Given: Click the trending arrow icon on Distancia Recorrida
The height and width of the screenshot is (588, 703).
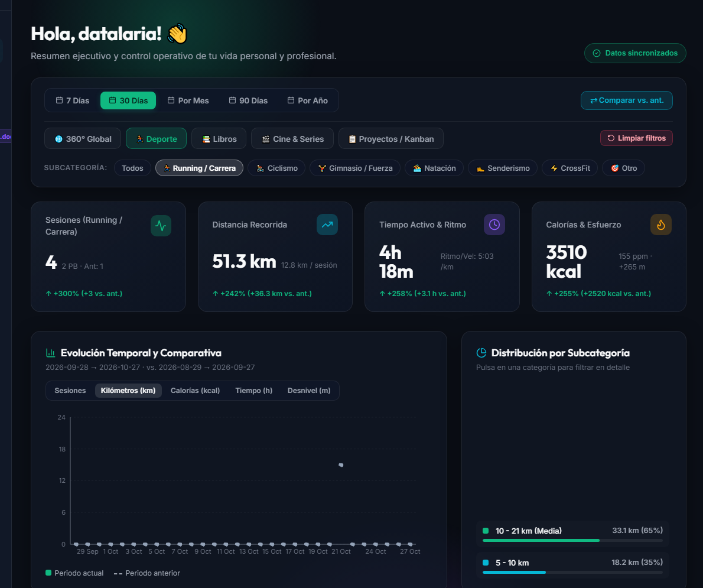Looking at the screenshot, I should [x=327, y=225].
